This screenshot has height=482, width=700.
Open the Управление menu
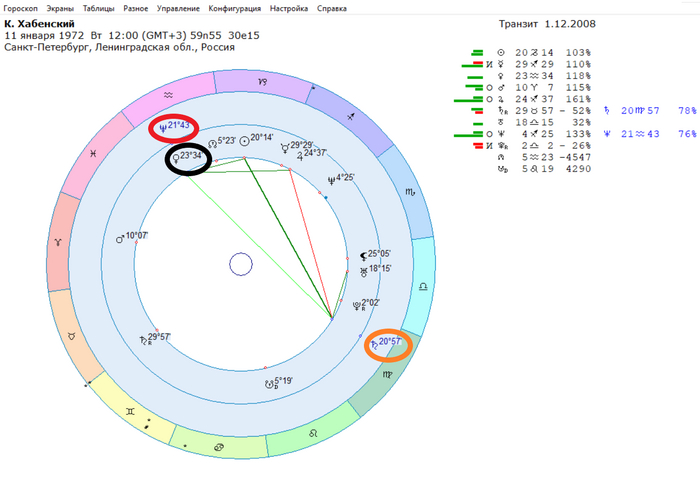coord(178,8)
